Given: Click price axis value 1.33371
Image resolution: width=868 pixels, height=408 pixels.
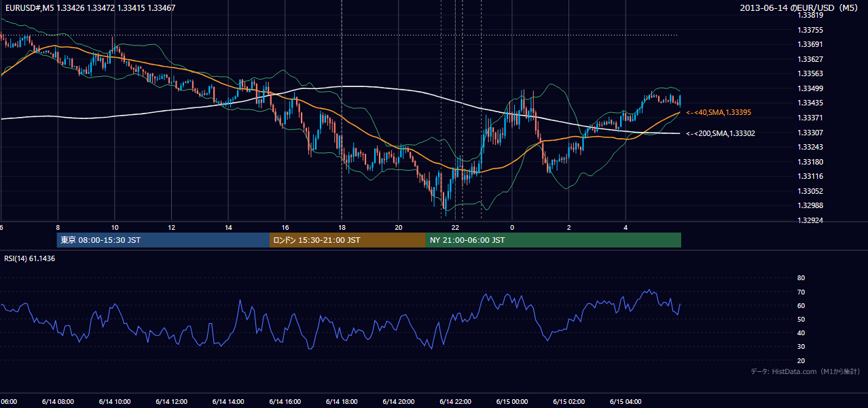Looking at the screenshot, I should click(x=810, y=118).
